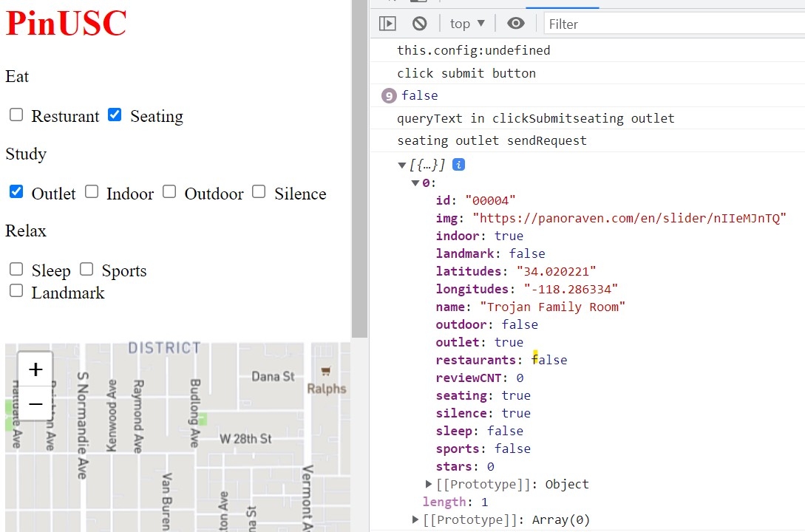Viewport: 805px width, 532px height.
Task: Toggle the console sidebar panel icon
Action: (387, 24)
